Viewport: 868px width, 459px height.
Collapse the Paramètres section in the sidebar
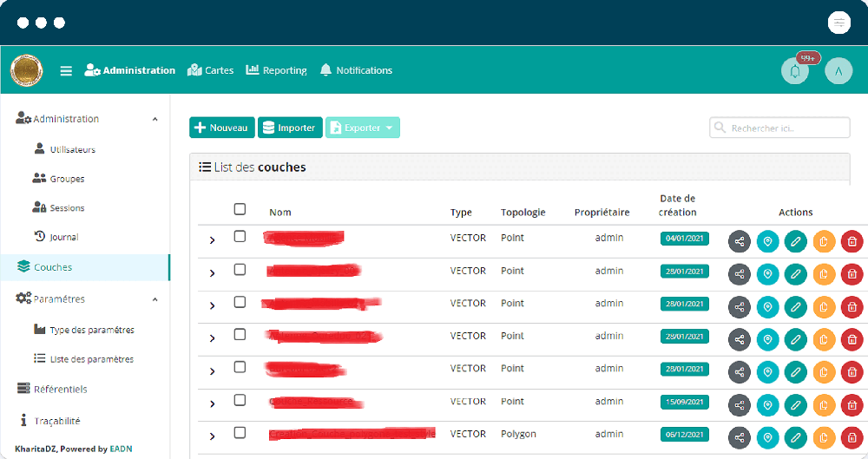click(x=155, y=299)
